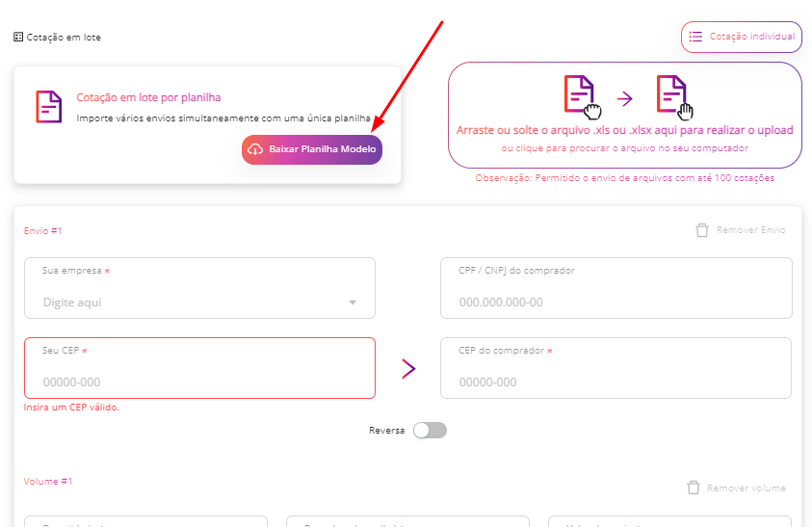
Task: Download template via Baixar Planilha Modelo
Action: (x=312, y=149)
